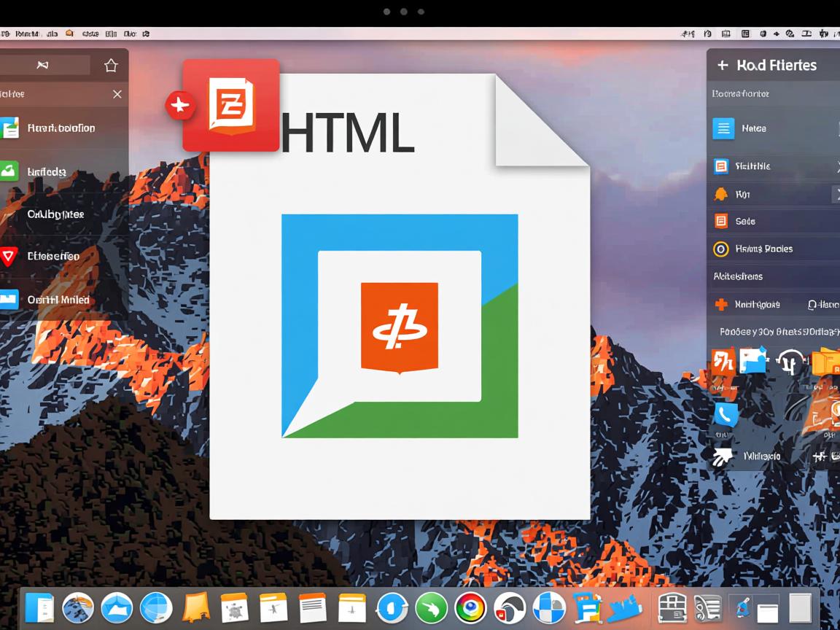The width and height of the screenshot is (840, 630).
Task: Click the orange bell icon in right panel
Action: coord(720,194)
